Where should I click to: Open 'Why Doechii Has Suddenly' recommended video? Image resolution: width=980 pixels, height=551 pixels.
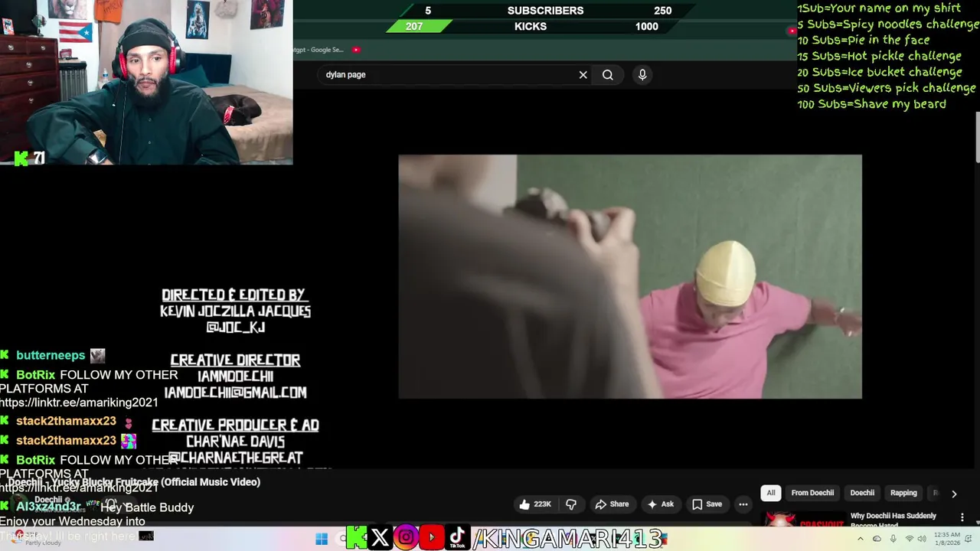pos(893,520)
